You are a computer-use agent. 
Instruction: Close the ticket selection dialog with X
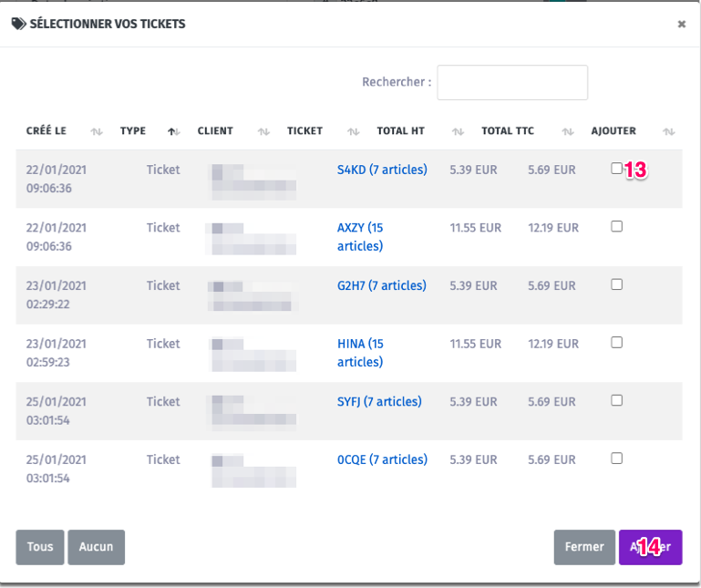click(x=681, y=25)
